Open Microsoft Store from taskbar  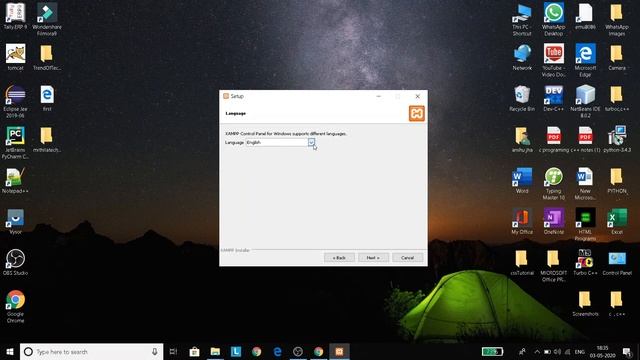(x=194, y=351)
